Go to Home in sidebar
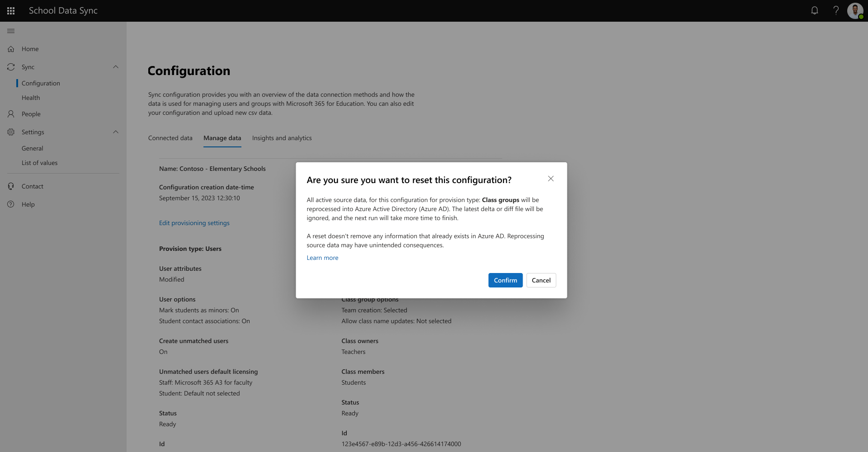This screenshot has height=452, width=868. tap(30, 49)
